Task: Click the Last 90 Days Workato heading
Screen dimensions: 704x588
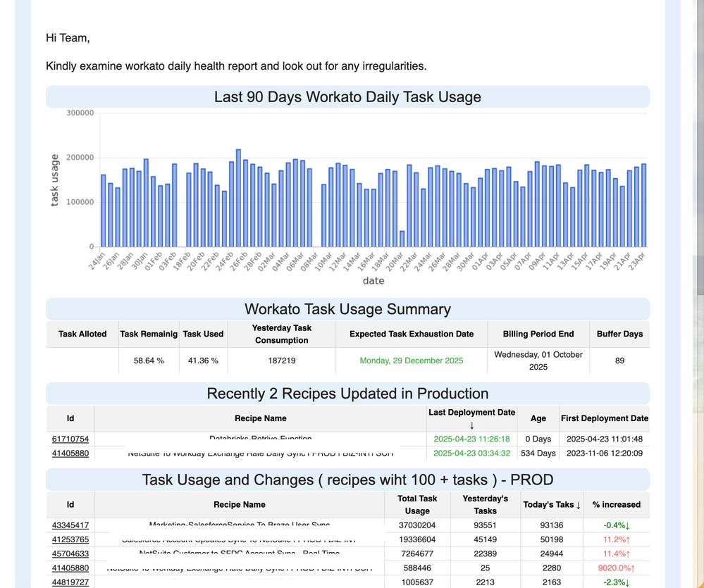Action: click(x=347, y=97)
